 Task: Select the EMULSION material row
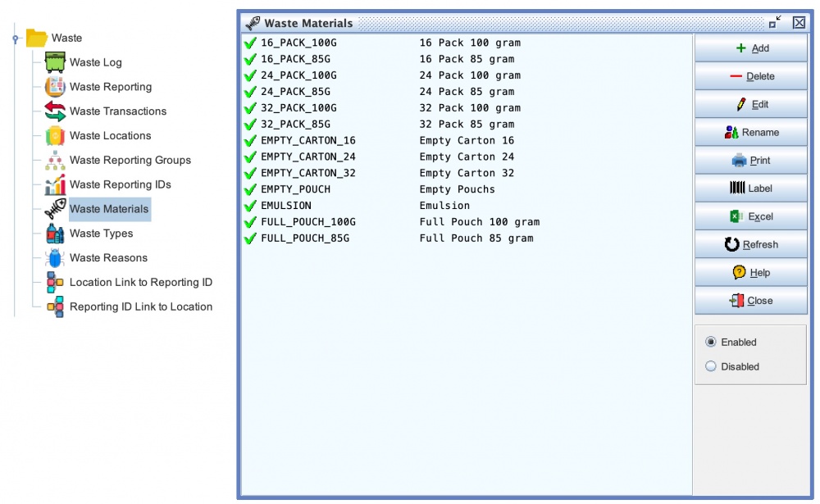285,206
